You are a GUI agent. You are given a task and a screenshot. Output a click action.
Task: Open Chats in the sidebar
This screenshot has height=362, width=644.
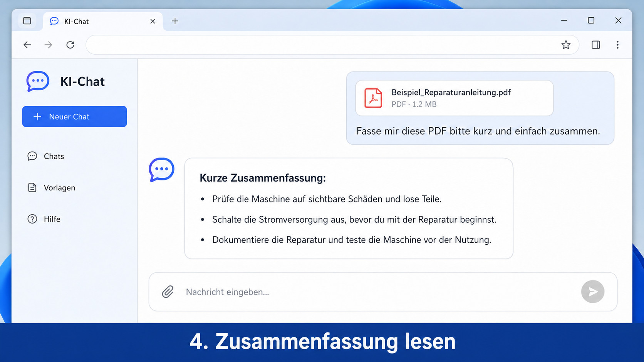coord(45,156)
